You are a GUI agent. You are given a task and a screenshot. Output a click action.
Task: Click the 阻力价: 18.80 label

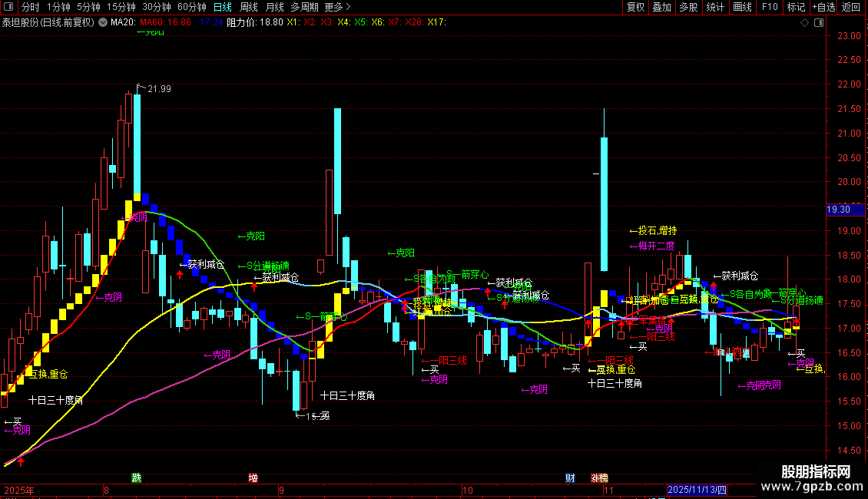(x=255, y=22)
